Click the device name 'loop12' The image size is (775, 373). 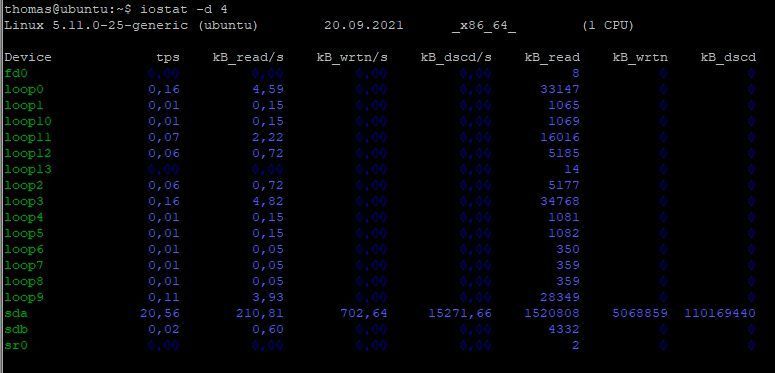click(28, 154)
